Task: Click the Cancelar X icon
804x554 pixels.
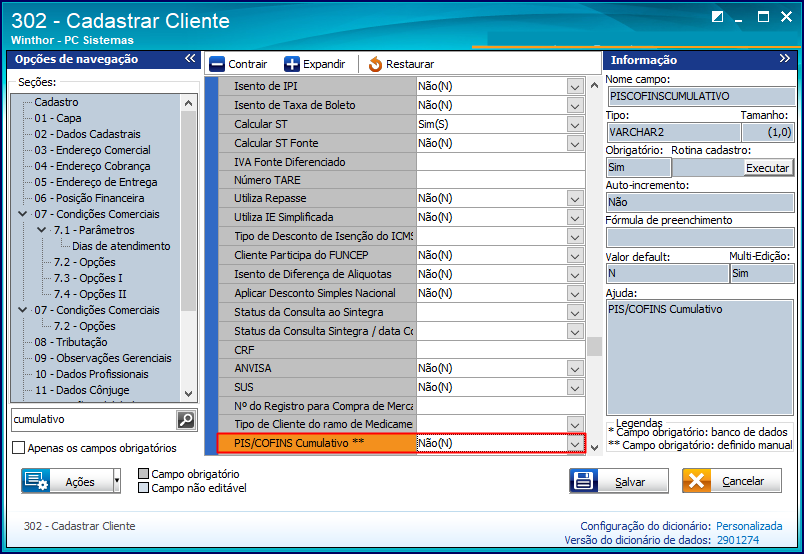Action: [696, 481]
